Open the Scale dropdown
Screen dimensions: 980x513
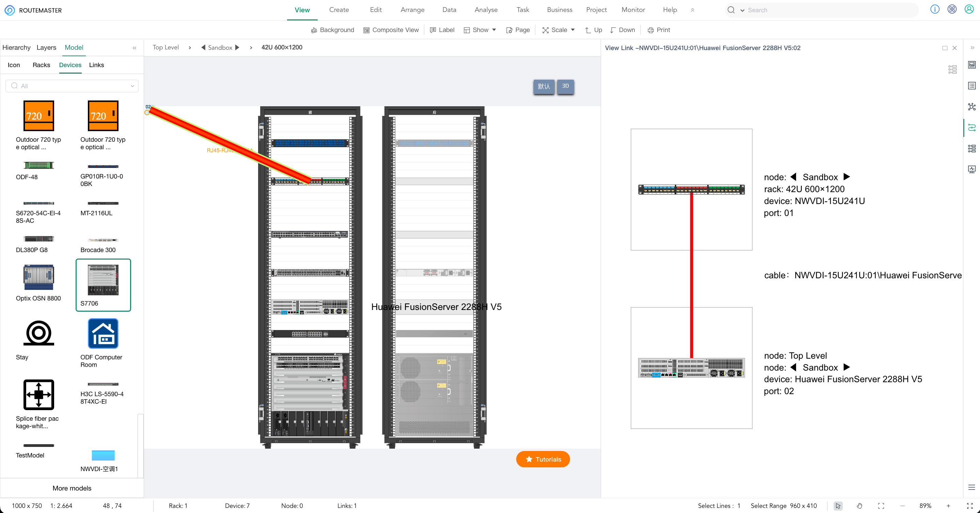coord(558,30)
